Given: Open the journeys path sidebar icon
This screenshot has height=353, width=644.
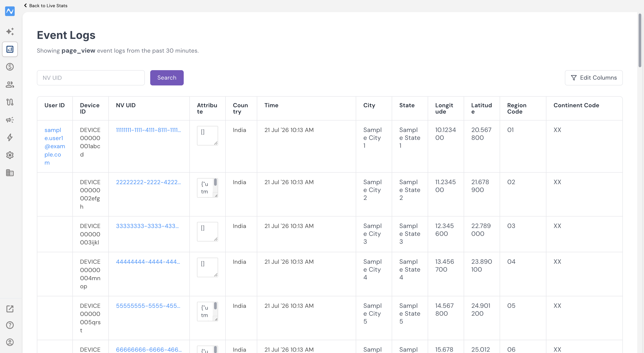Looking at the screenshot, I should tap(10, 102).
